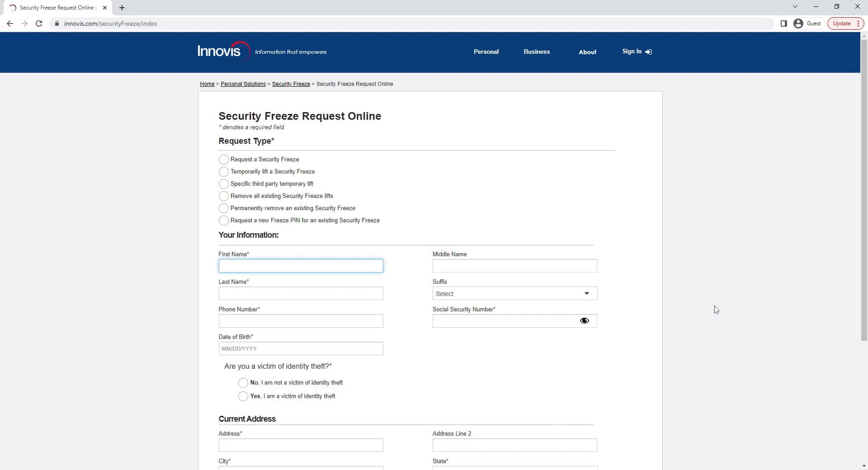Show SSN using the eye icon

pyautogui.click(x=585, y=321)
